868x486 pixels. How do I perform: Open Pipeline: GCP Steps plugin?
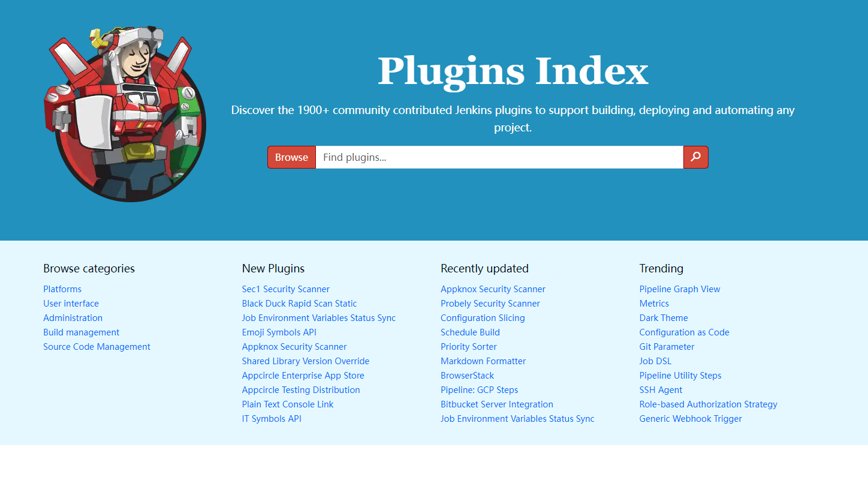tap(479, 390)
